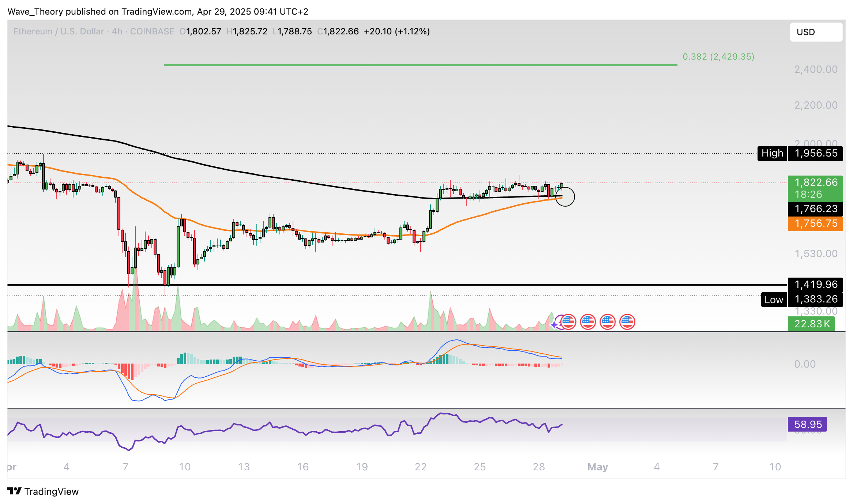Click the purple 58.95 RSI value tag

click(807, 424)
